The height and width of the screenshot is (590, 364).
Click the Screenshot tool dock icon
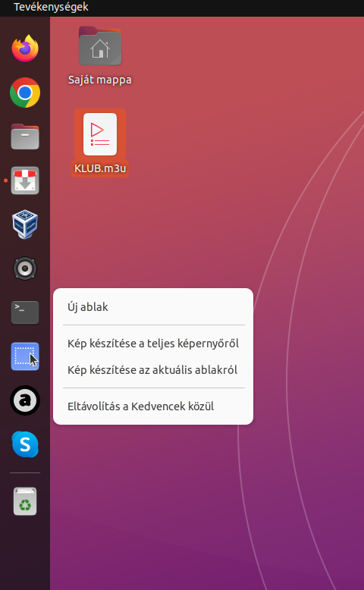[25, 356]
